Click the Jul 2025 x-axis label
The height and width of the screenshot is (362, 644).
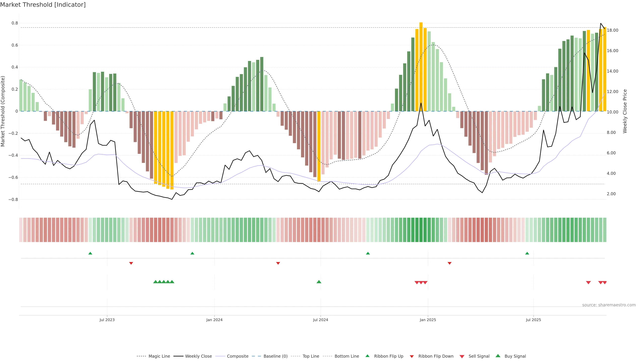533,320
